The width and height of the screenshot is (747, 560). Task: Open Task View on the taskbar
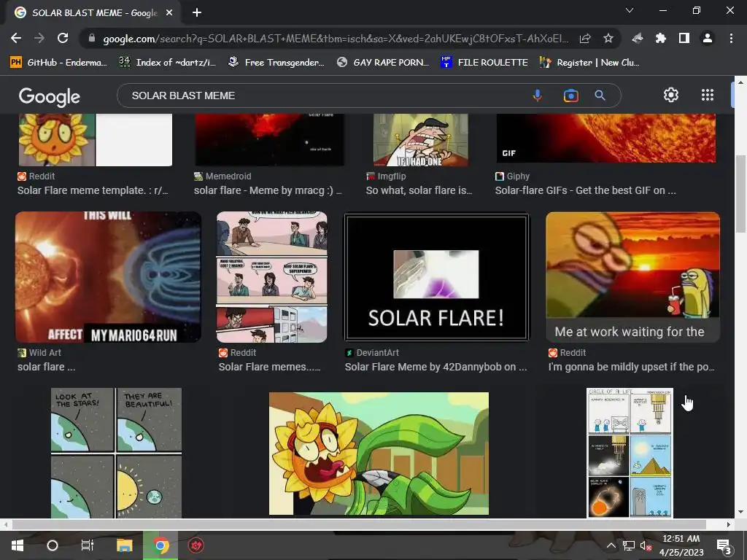point(88,545)
